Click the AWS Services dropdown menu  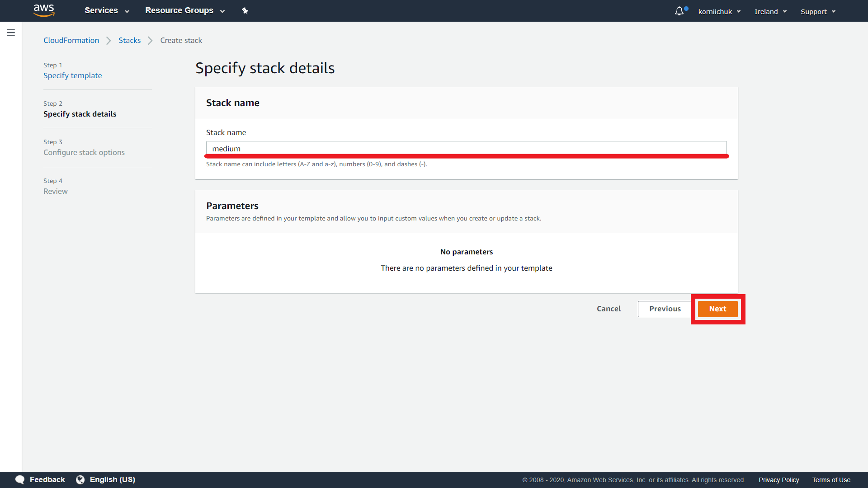[x=107, y=11]
